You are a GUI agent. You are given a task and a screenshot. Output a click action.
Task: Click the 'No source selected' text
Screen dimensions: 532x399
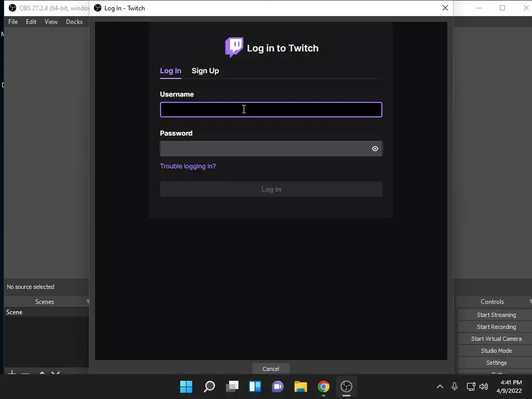[x=31, y=287]
